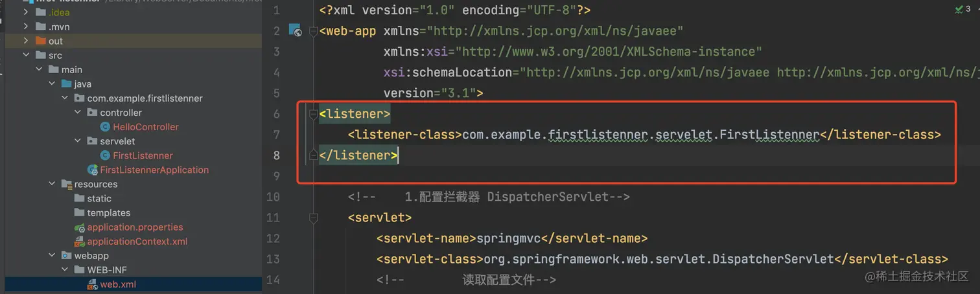980x294 pixels.
Task: Collapse the WEB-INF folder chevron
Action: pos(65,270)
